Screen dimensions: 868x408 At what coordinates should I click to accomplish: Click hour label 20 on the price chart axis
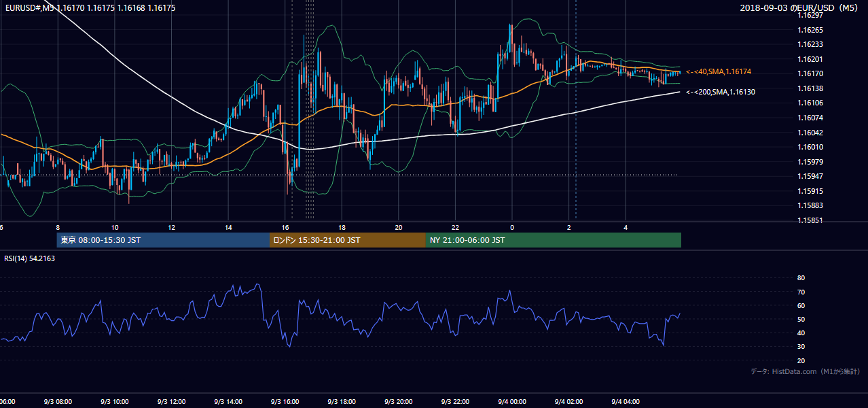[399, 227]
